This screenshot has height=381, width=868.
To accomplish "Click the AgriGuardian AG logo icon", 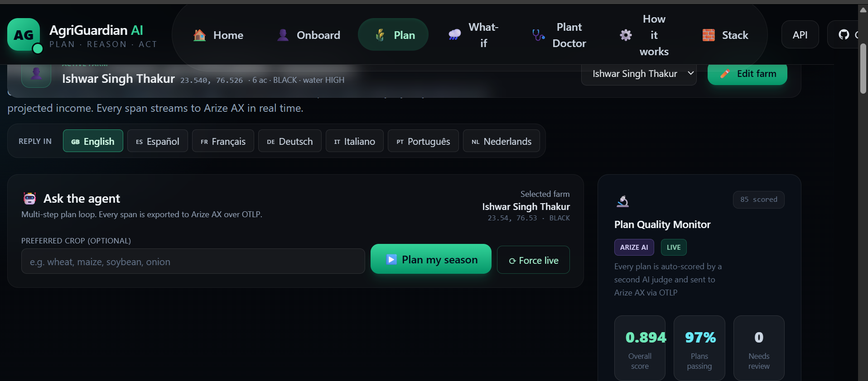I will click(x=24, y=34).
